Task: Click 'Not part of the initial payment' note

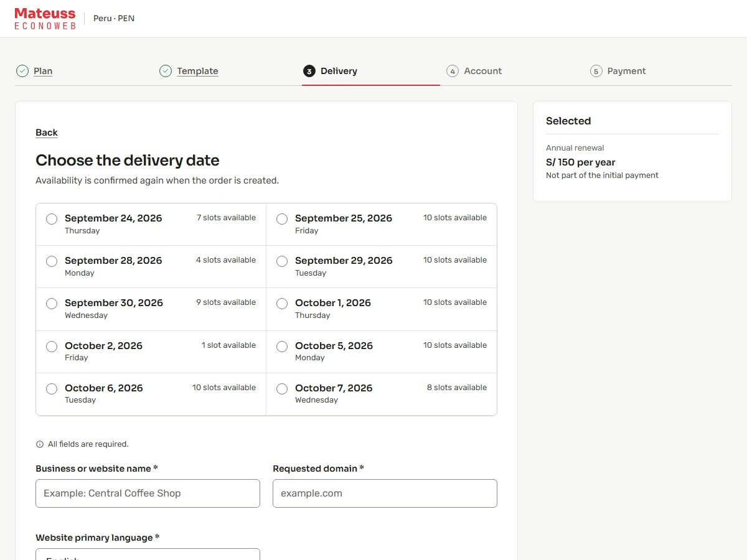Action: 602,175
